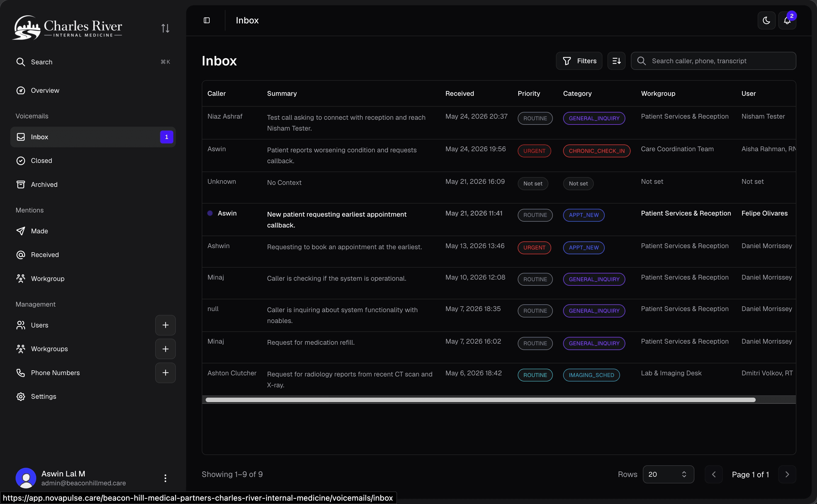Open Mentions Received
The height and width of the screenshot is (504, 817).
pyautogui.click(x=93, y=255)
